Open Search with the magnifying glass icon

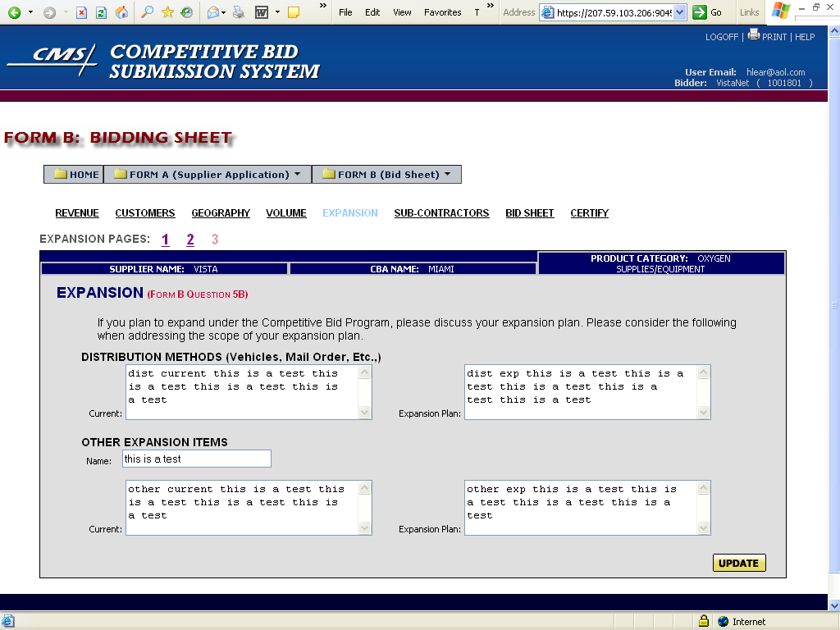(147, 11)
